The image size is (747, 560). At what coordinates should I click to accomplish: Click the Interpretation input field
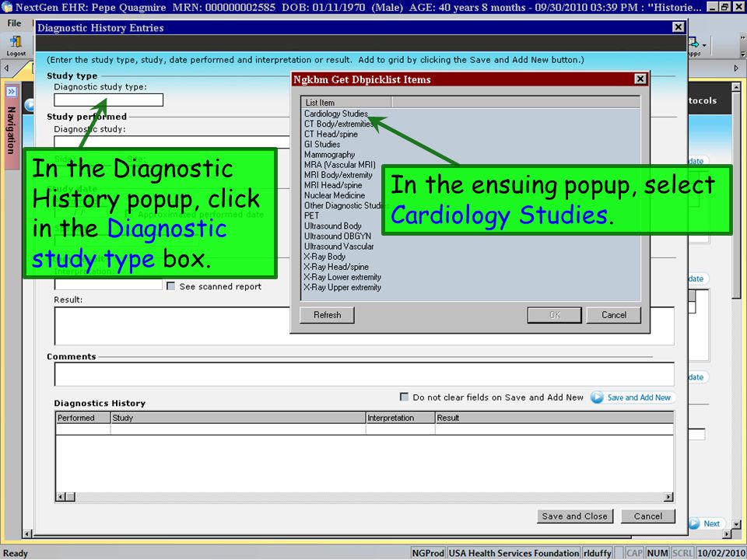pyautogui.click(x=108, y=285)
